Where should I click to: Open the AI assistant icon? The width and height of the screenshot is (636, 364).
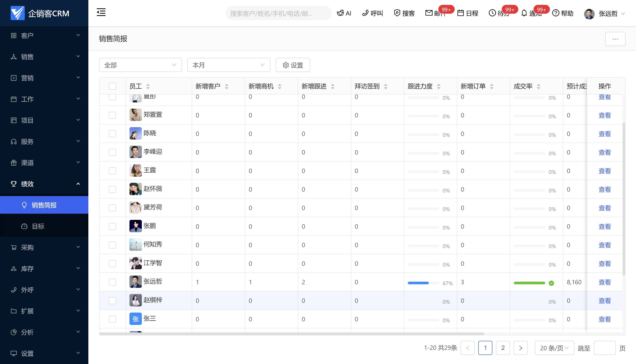tap(340, 13)
